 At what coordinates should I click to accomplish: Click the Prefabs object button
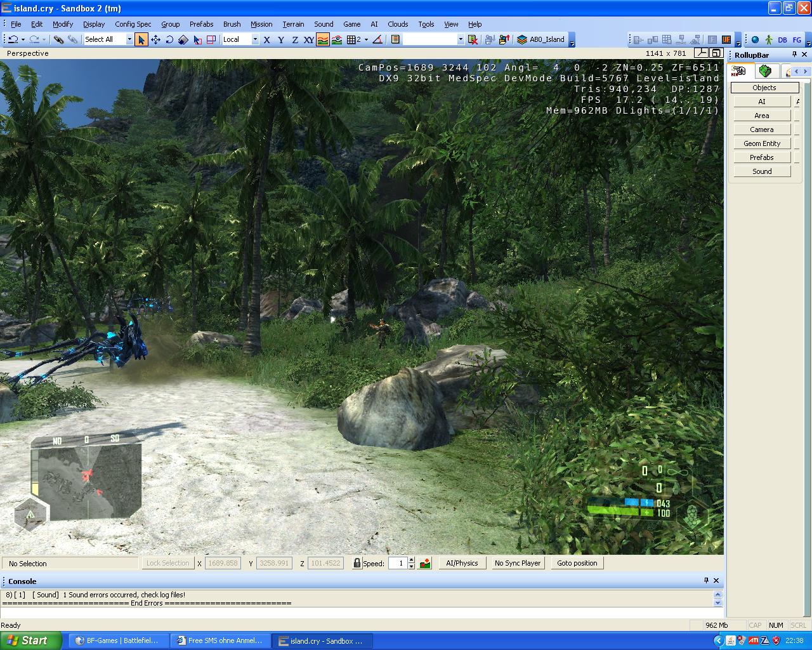pyautogui.click(x=762, y=157)
